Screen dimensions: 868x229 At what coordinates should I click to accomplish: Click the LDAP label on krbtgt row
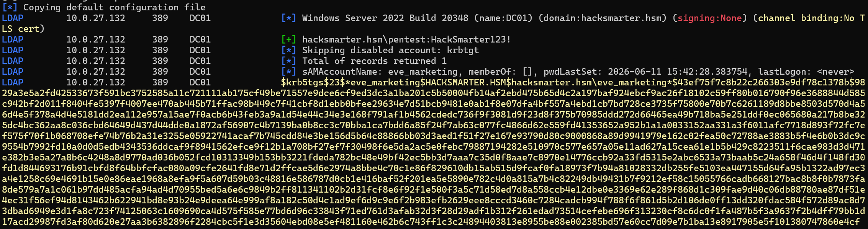click(13, 50)
